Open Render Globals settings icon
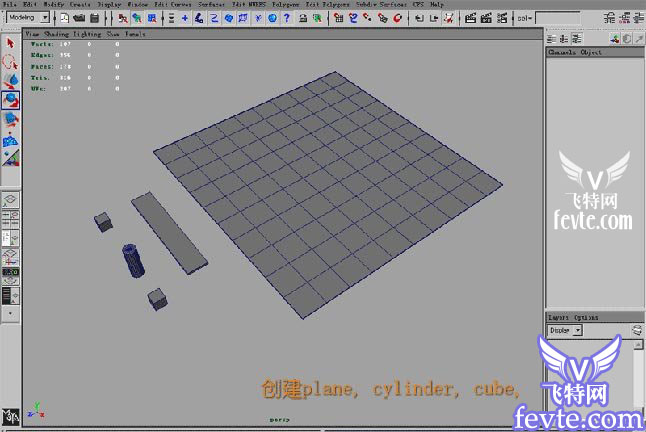The height and width of the screenshot is (432, 646). pyautogui.click(x=502, y=18)
